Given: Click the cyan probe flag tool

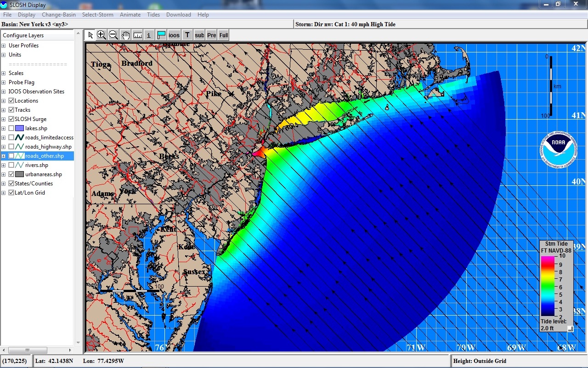Looking at the screenshot, I should (x=161, y=35).
